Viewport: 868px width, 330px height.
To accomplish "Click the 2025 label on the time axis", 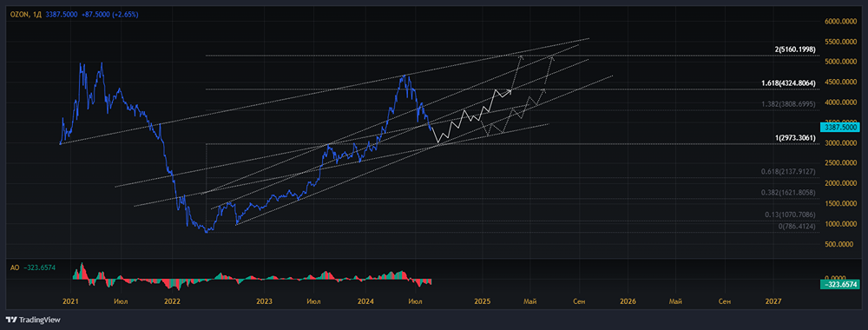I will (482, 301).
